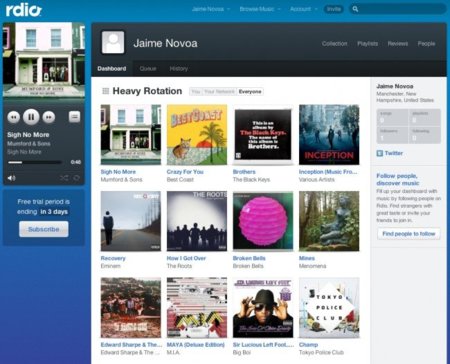Mute the volume speaker icon
The image size is (450, 364).
(x=11, y=178)
